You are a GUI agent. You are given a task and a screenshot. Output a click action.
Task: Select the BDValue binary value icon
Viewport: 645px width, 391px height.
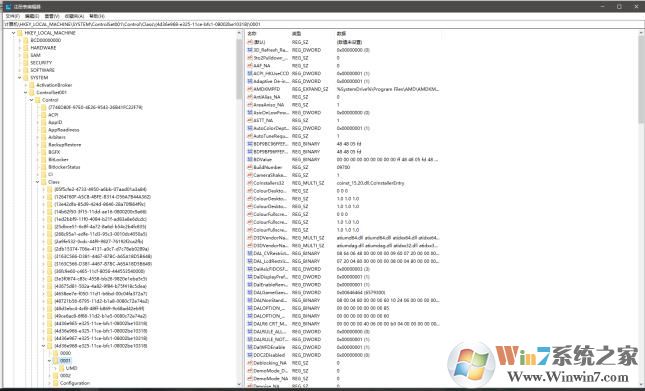click(250, 159)
